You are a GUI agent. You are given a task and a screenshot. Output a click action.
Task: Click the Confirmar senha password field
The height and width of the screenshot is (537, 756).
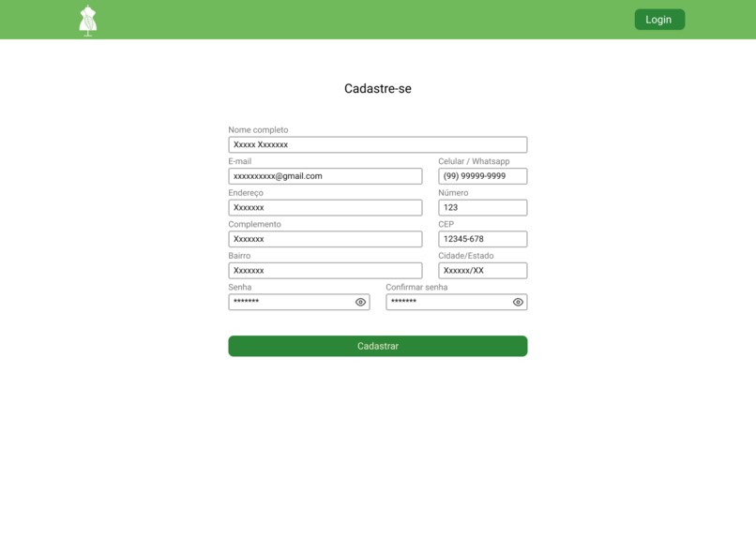click(456, 302)
